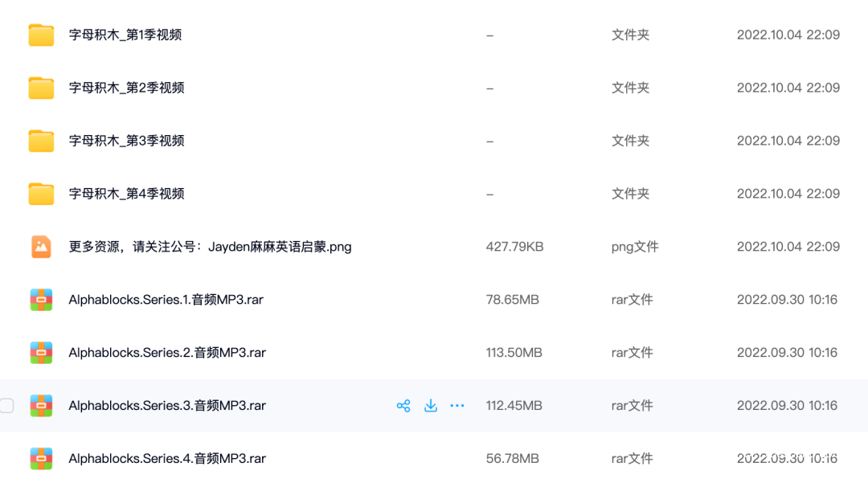868x483 pixels.
Task: Click the folder icon for 字母积木_第1季视频
Action: pyautogui.click(x=41, y=35)
